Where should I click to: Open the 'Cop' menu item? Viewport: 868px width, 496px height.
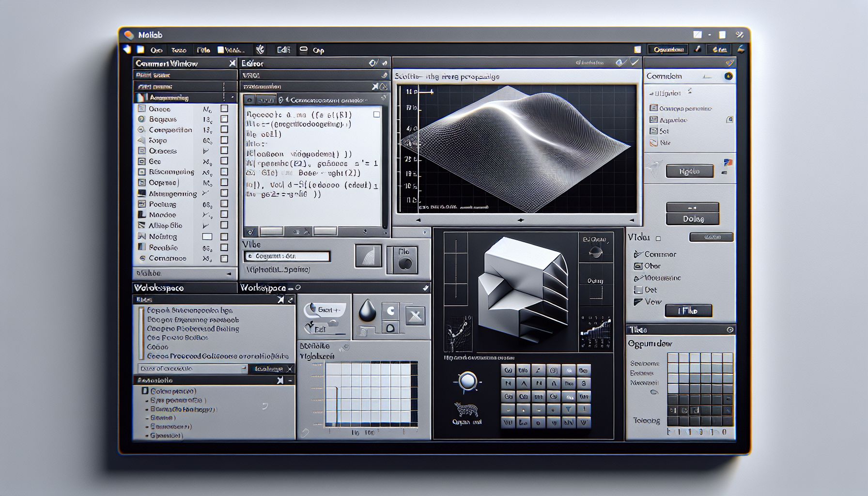tap(318, 50)
